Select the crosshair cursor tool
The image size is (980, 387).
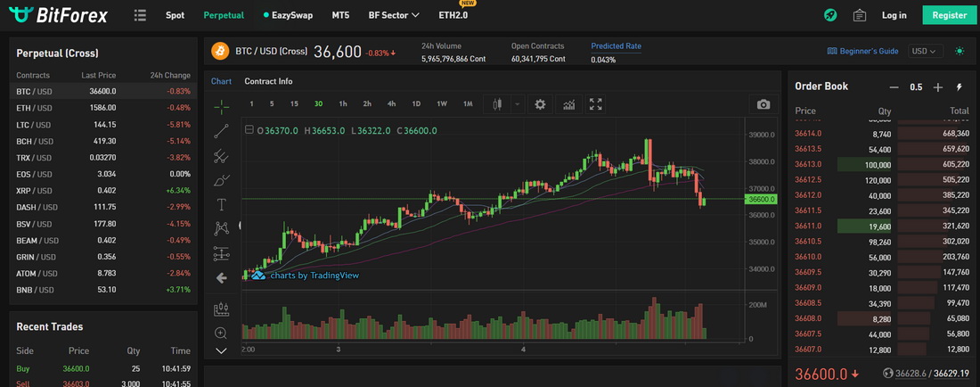point(221,108)
